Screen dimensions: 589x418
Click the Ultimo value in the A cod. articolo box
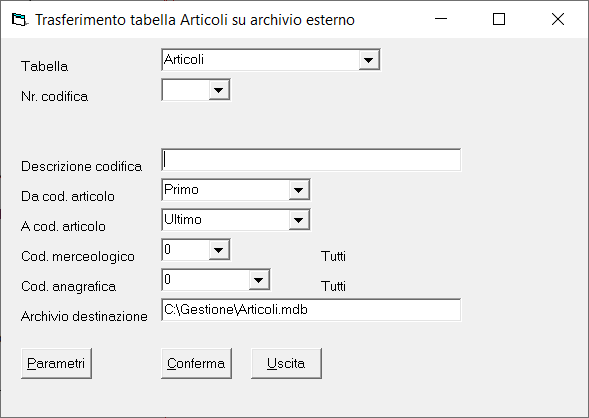[183, 219]
